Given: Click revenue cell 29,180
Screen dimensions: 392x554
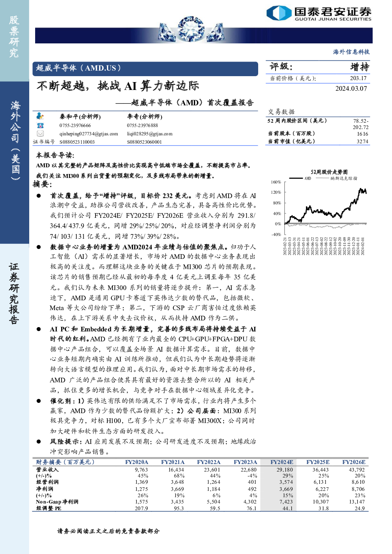Looking at the screenshot, I should coord(285,470).
